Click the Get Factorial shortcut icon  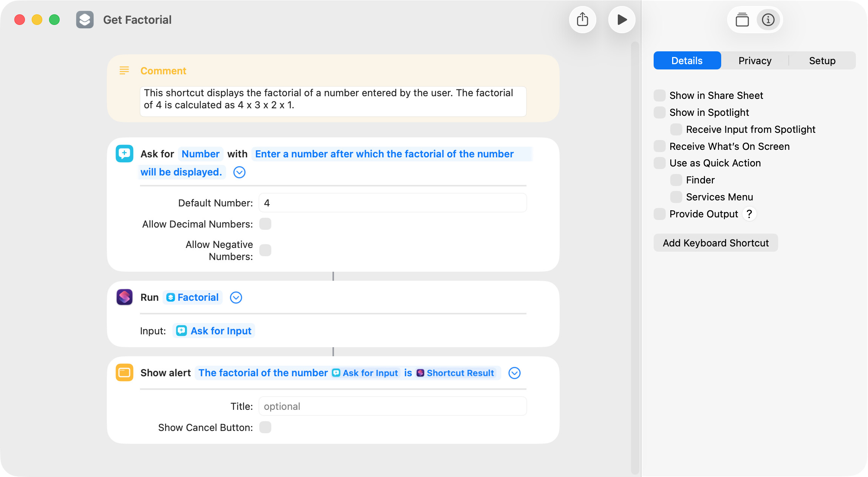tap(85, 20)
